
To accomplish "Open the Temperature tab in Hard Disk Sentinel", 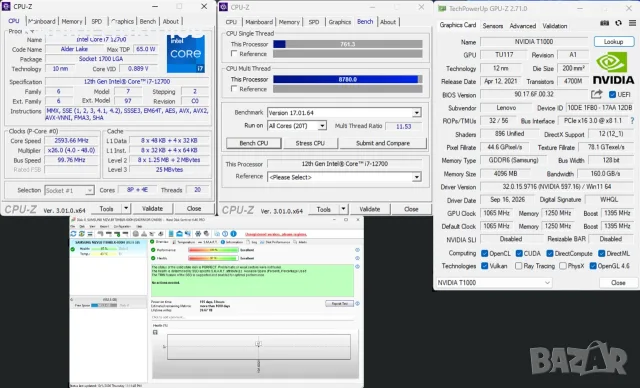I will pos(183,242).
